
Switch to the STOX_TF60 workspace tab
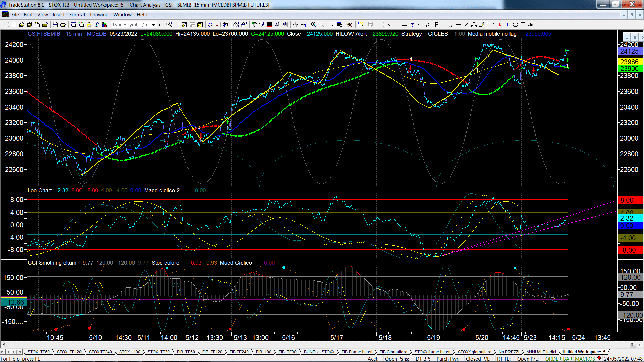point(38,352)
